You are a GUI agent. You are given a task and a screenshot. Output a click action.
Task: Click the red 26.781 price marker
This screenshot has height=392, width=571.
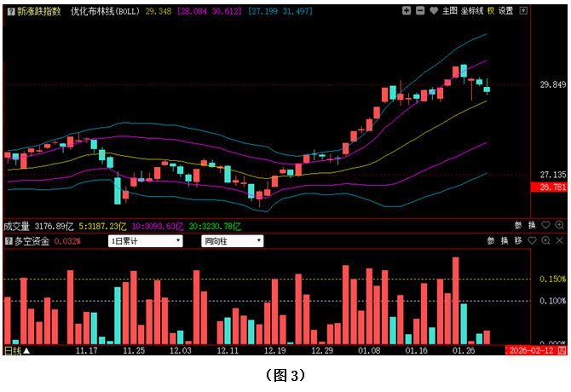(552, 187)
